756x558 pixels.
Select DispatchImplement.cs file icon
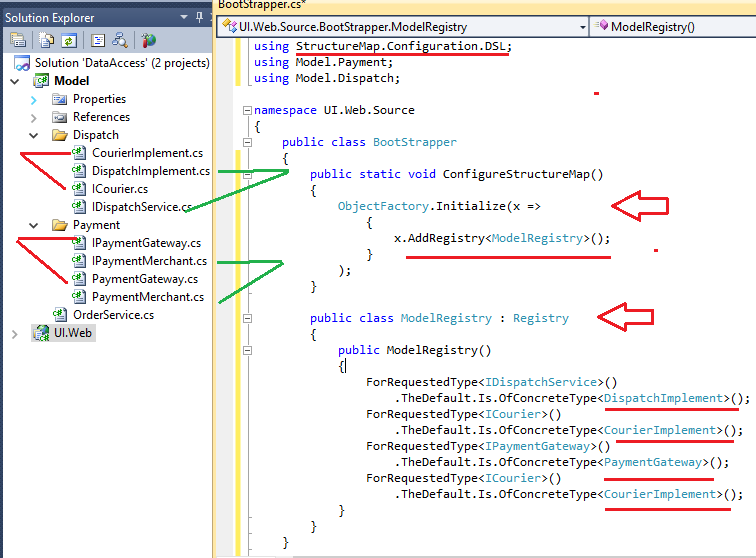pos(79,171)
